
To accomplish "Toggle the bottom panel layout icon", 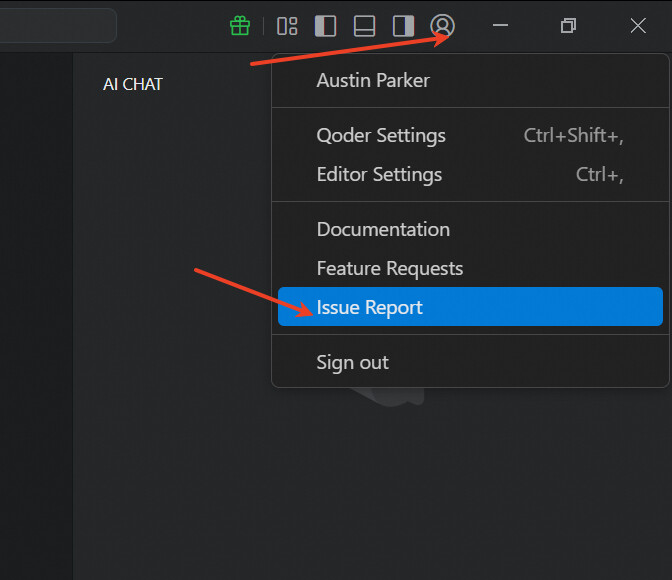I will [x=364, y=26].
